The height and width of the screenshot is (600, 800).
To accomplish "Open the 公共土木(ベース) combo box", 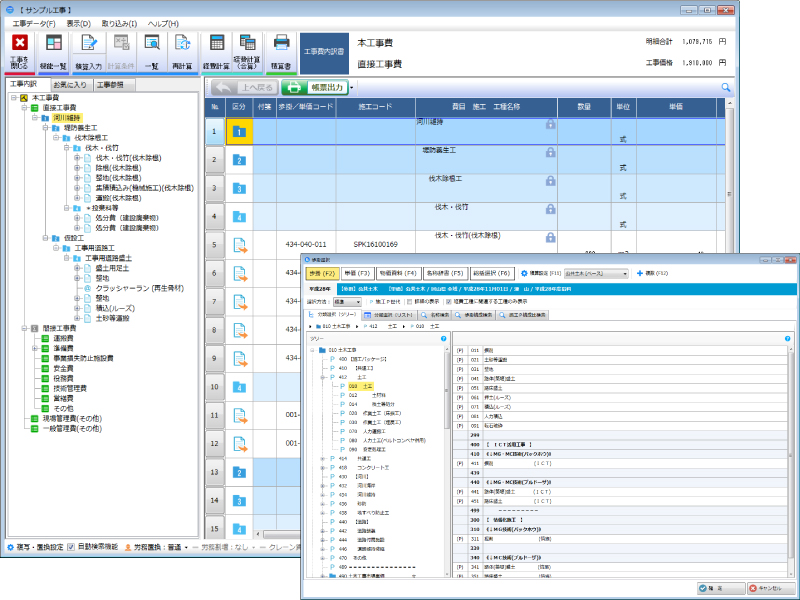I will [595, 272].
